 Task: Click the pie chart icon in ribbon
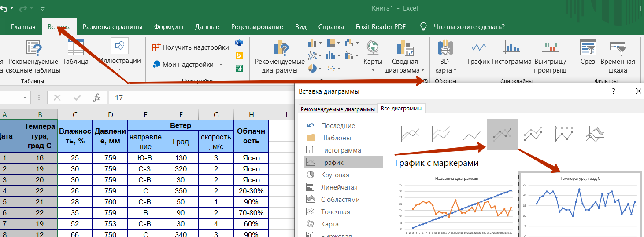[x=313, y=68]
